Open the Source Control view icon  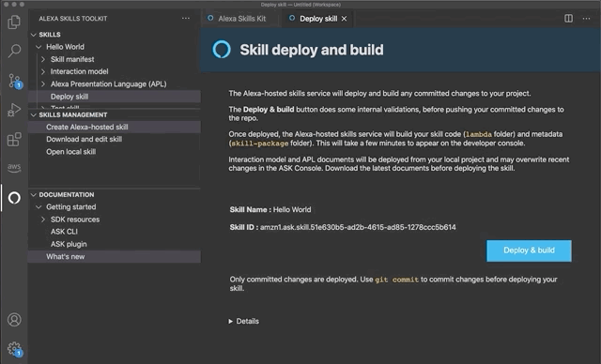coord(15,81)
